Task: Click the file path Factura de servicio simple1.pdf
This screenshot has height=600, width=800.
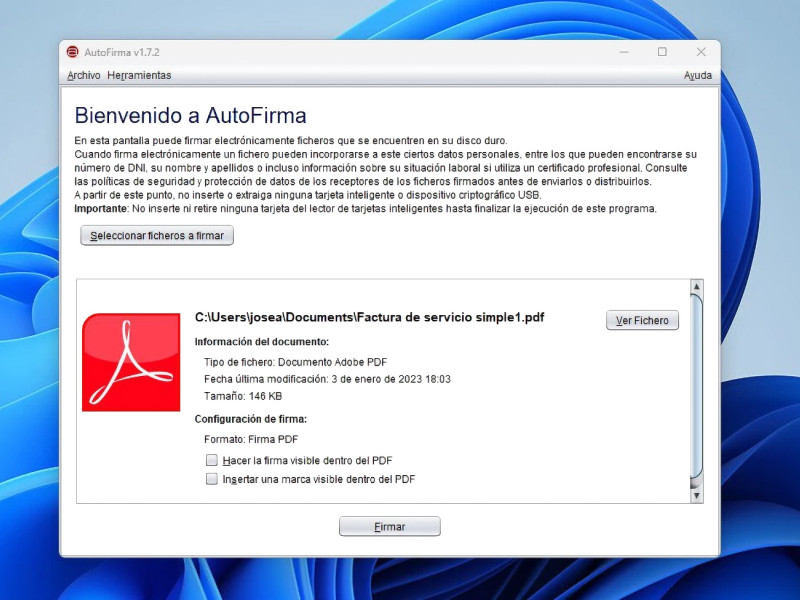Action: tap(370, 317)
